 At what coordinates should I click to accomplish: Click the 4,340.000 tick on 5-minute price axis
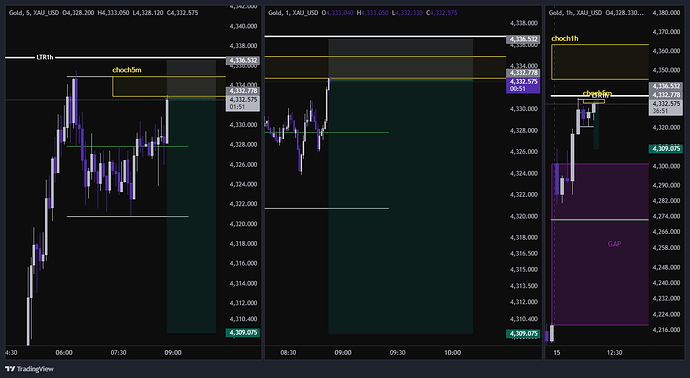pos(243,26)
